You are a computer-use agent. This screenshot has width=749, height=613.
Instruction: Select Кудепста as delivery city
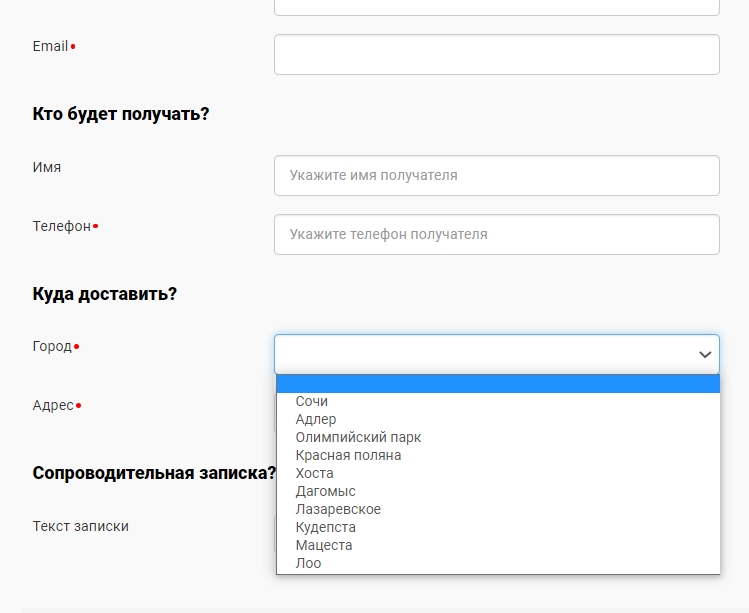tap(325, 527)
